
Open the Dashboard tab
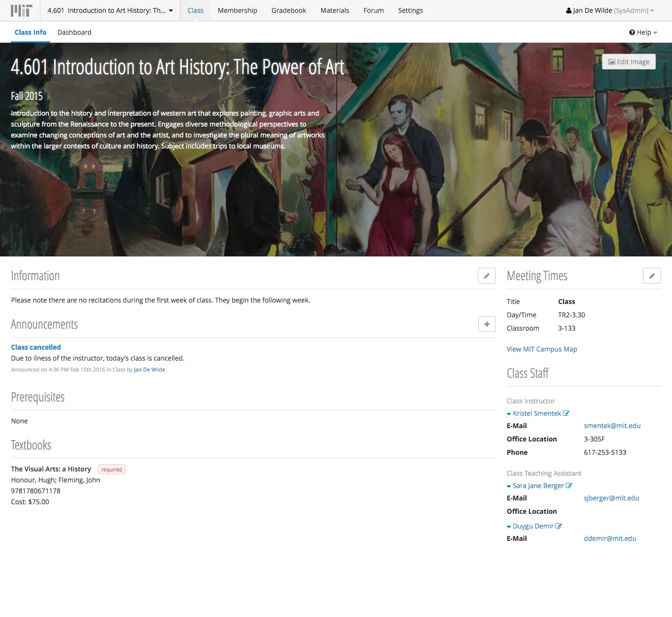click(x=74, y=32)
